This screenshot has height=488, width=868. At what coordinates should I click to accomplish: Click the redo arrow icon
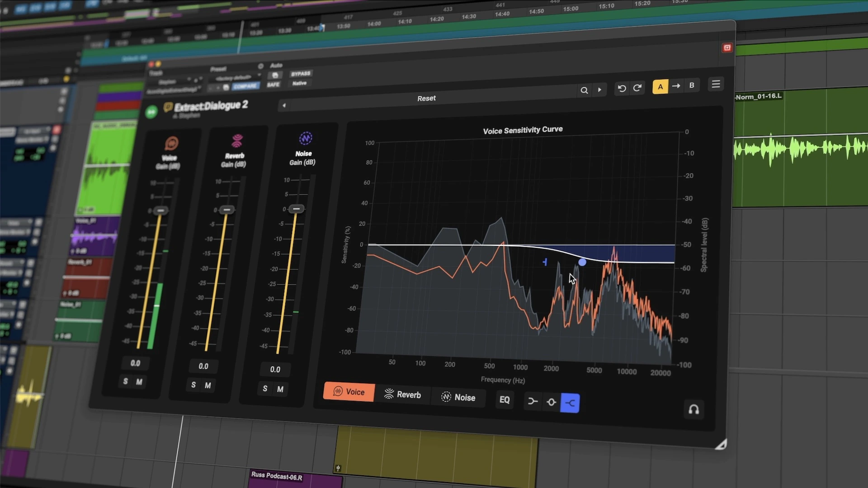point(637,88)
